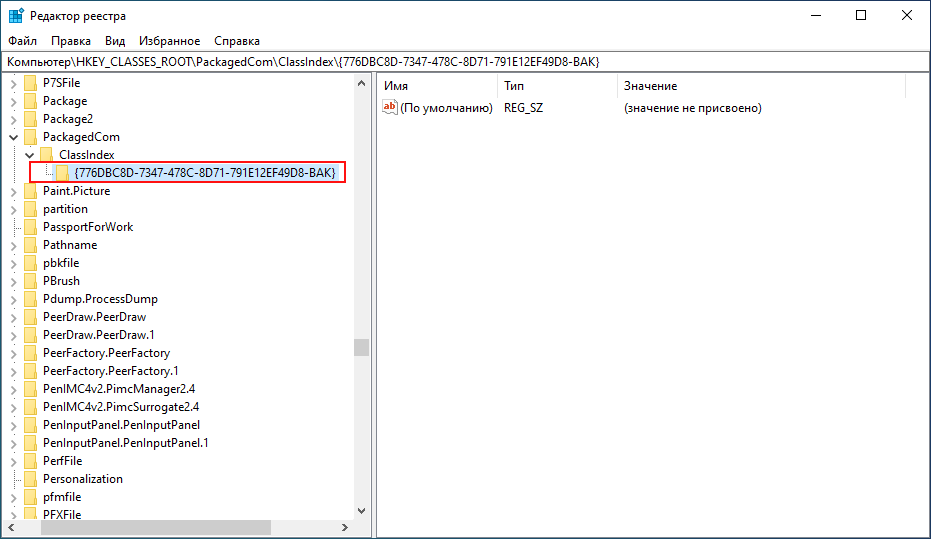Screen dimensions: 931x539
Task: Open the Справка menu
Action: click(237, 41)
